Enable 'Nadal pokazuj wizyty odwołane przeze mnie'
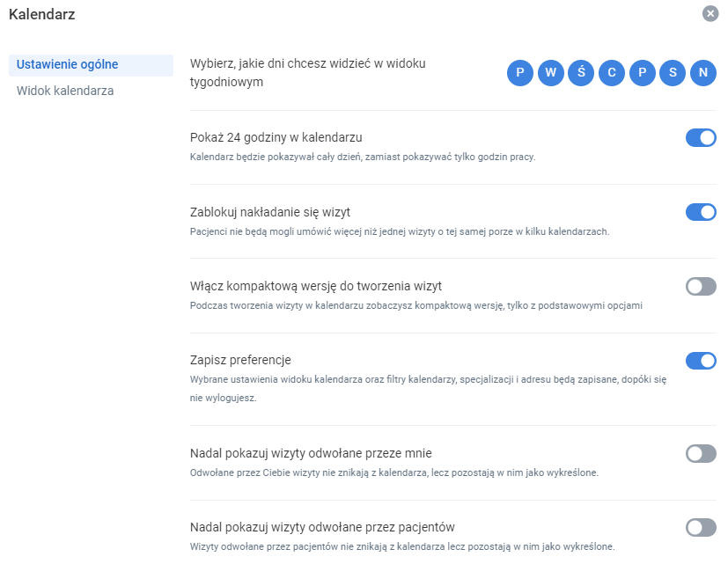 (701, 452)
